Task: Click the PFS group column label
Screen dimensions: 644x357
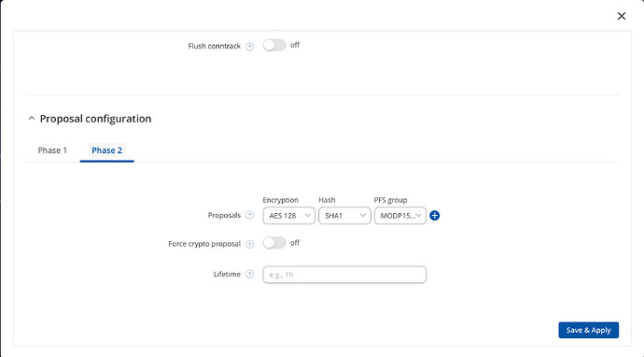Action: (x=390, y=200)
